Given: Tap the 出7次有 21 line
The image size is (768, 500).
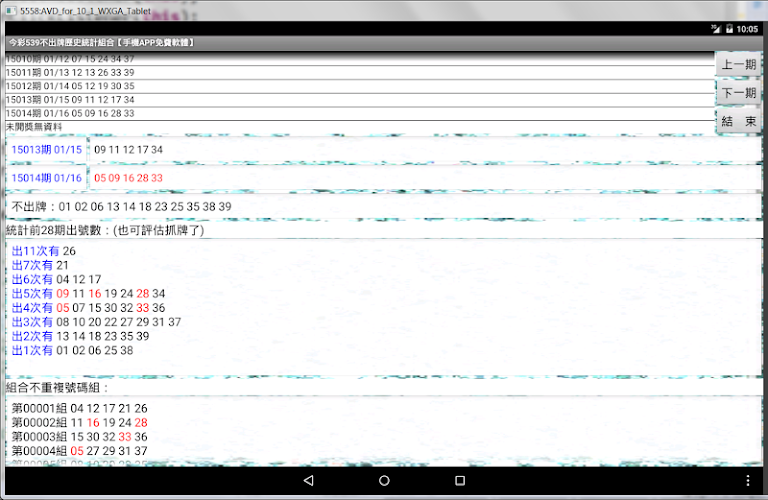Looking at the screenshot, I should (40, 265).
